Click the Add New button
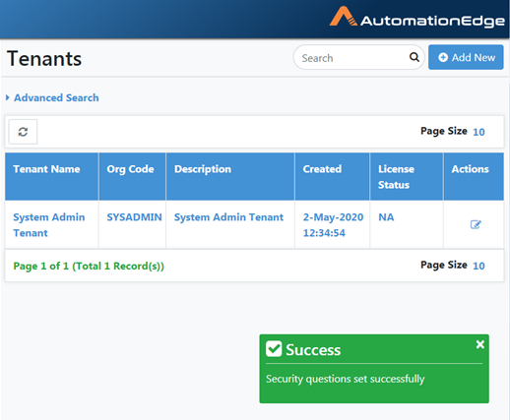The width and height of the screenshot is (510, 420). pos(466,57)
